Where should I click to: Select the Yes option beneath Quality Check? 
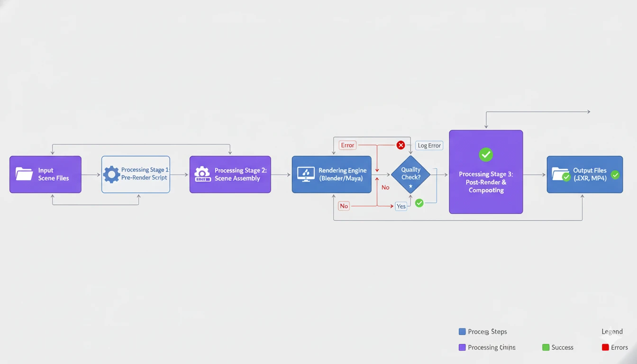[401, 206]
